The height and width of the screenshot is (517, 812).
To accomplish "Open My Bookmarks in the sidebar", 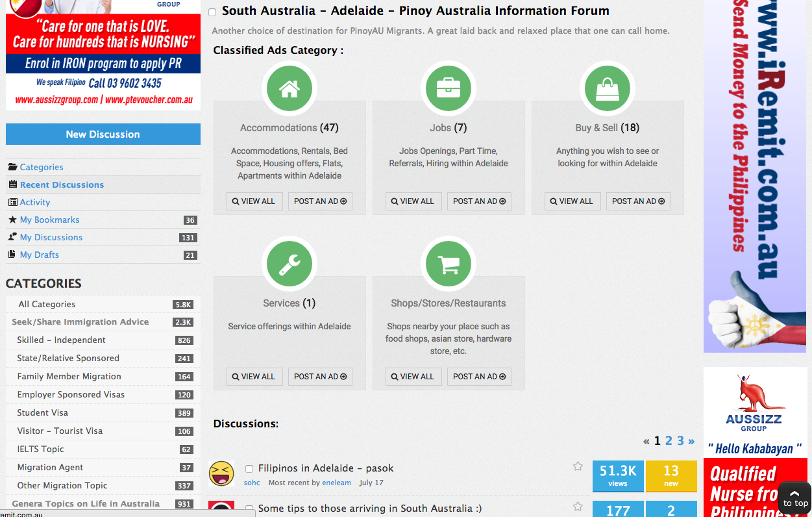I will tap(49, 220).
